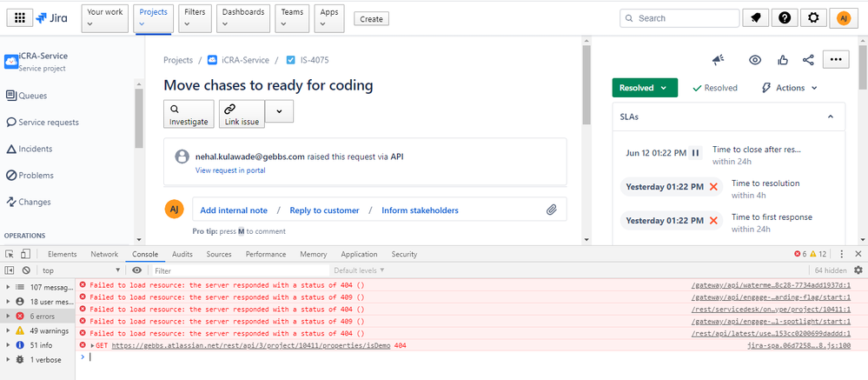The width and height of the screenshot is (868, 380).
Task: Open the Projects dropdown
Action: [x=153, y=18]
